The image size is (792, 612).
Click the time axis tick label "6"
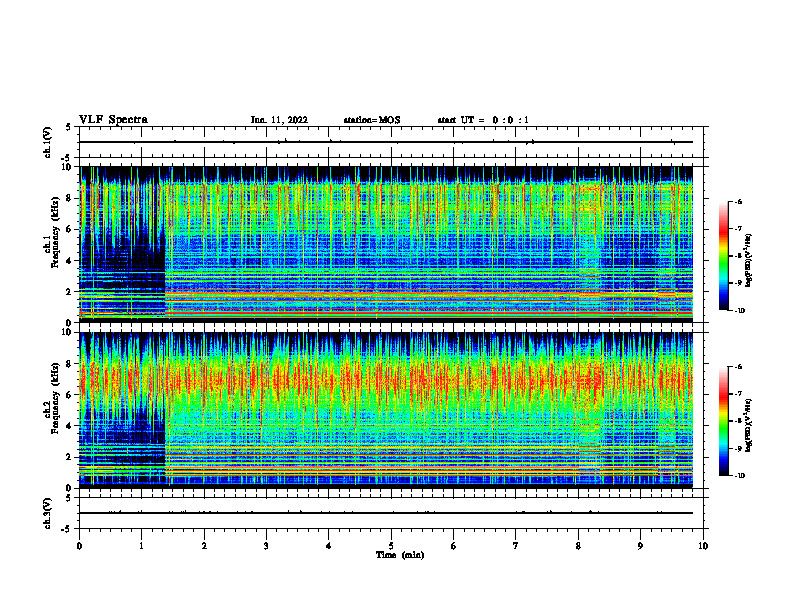[x=454, y=546]
